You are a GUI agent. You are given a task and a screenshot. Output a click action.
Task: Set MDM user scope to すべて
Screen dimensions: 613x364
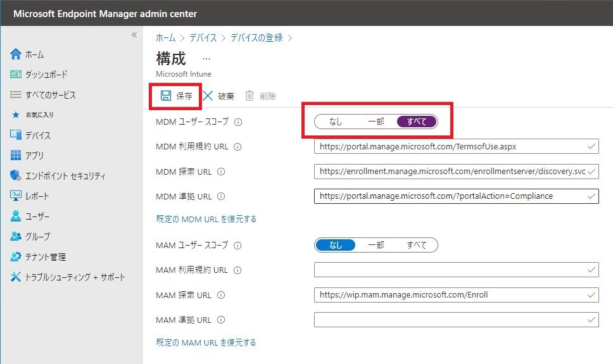[417, 122]
